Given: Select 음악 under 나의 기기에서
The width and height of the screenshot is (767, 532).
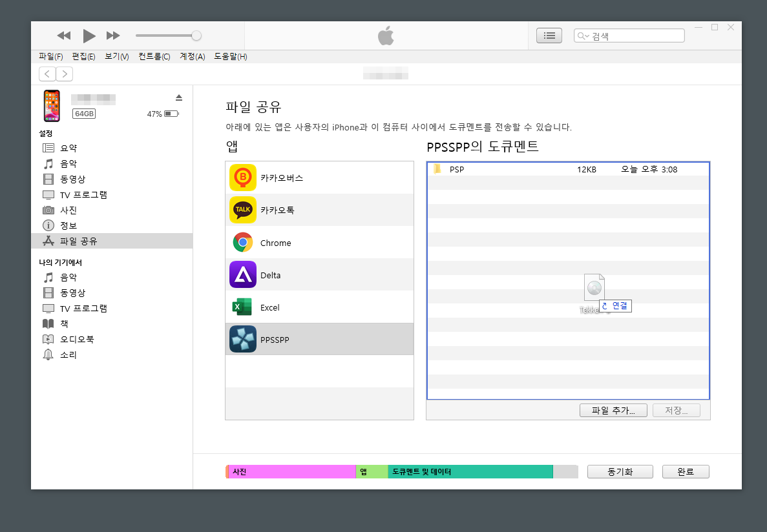Looking at the screenshot, I should [112, 277].
